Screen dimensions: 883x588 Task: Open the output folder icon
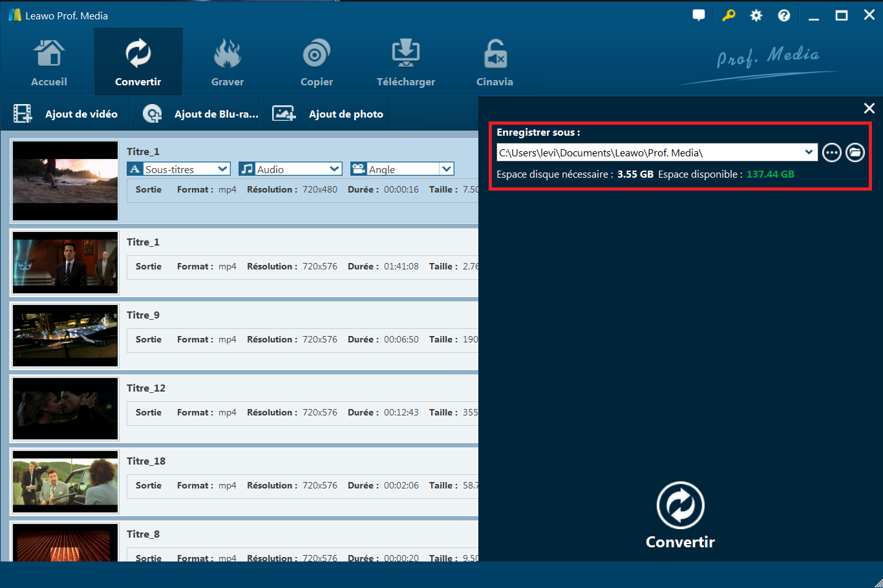click(x=855, y=152)
